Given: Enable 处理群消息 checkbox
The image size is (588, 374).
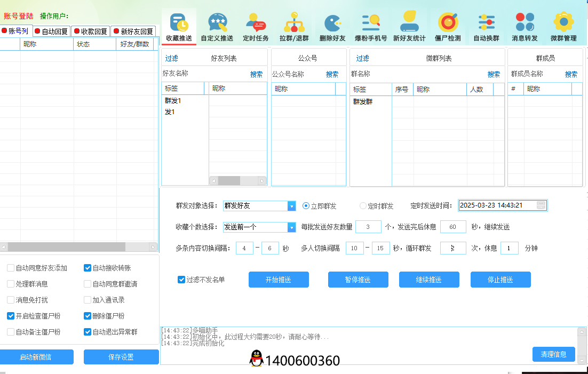Looking at the screenshot, I should coord(11,284).
